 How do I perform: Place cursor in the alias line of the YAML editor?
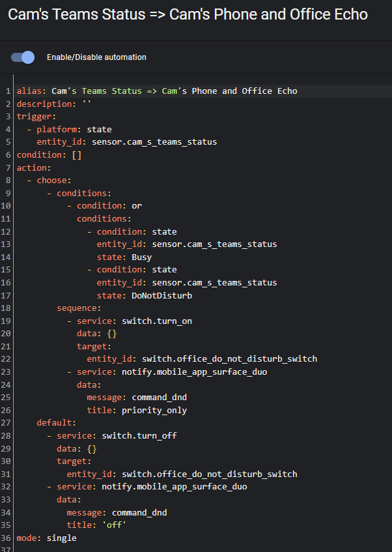[157, 91]
